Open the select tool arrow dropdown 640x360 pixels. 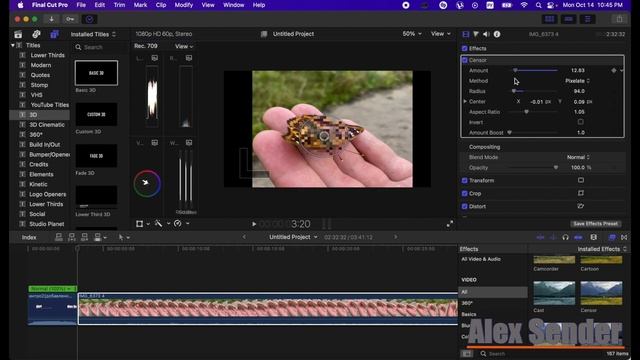[124, 237]
